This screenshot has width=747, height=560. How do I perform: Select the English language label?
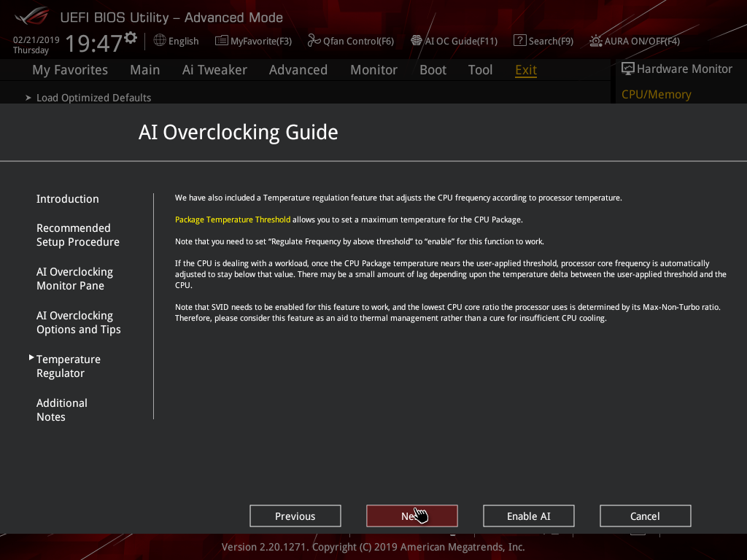point(183,42)
